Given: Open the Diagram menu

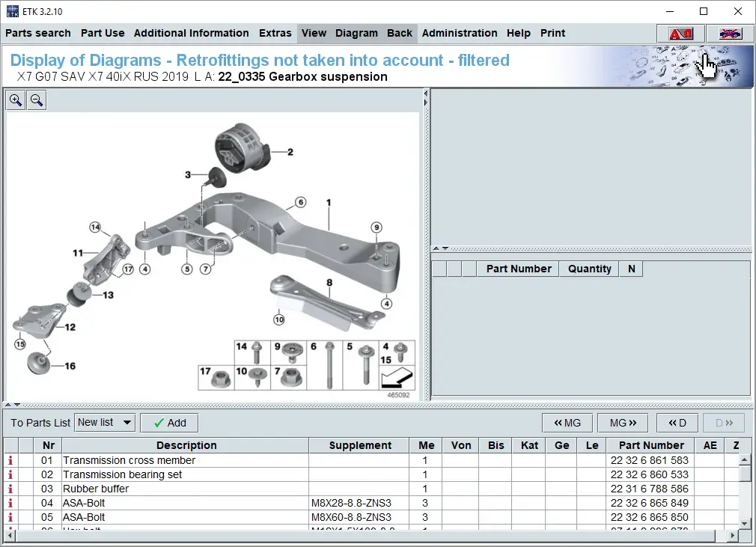Looking at the screenshot, I should pyautogui.click(x=357, y=33).
